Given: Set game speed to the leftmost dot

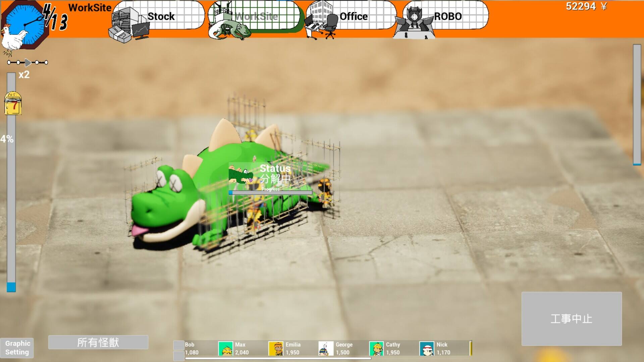Looking at the screenshot, I should tap(9, 62).
